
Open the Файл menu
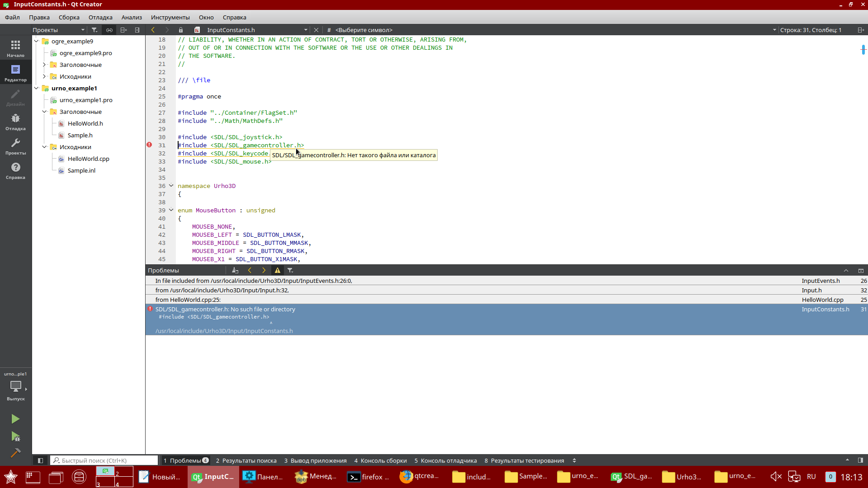[x=12, y=17]
